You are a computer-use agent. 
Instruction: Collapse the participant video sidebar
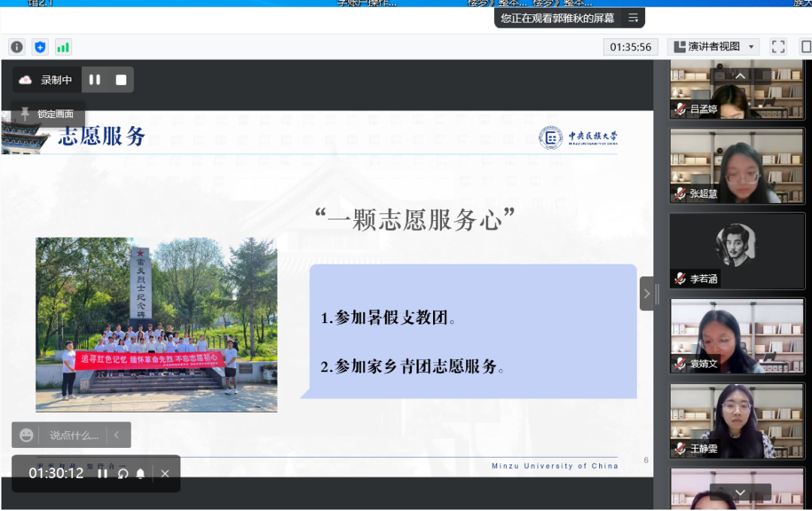647,293
